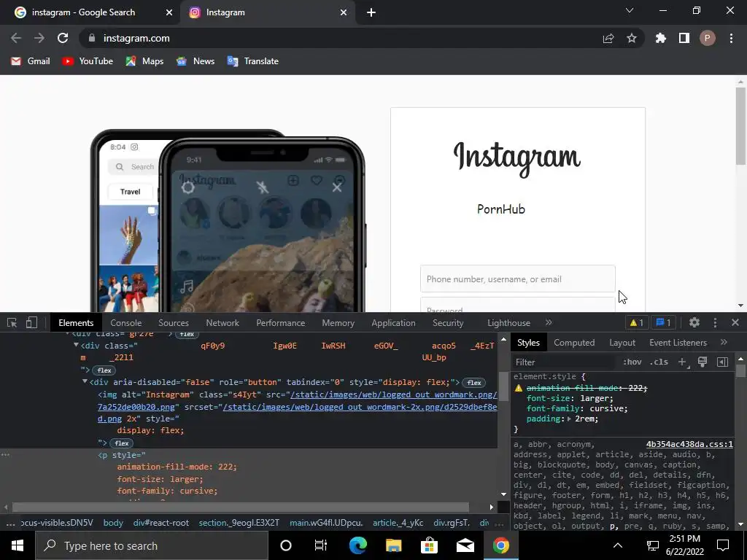
Task: Open the tab search chevron
Action: tap(630, 10)
